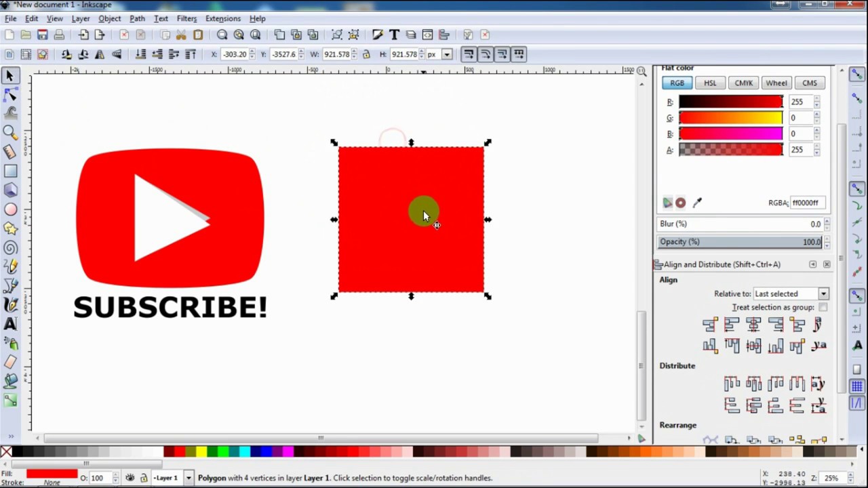Image resolution: width=868 pixels, height=488 pixels.
Task: Toggle current layer visibility eye
Action: pos(130,478)
